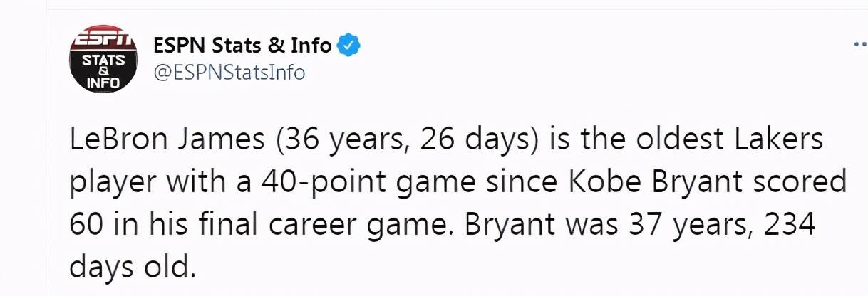Click the STATS & INFO text in the avatar

pos(103,71)
